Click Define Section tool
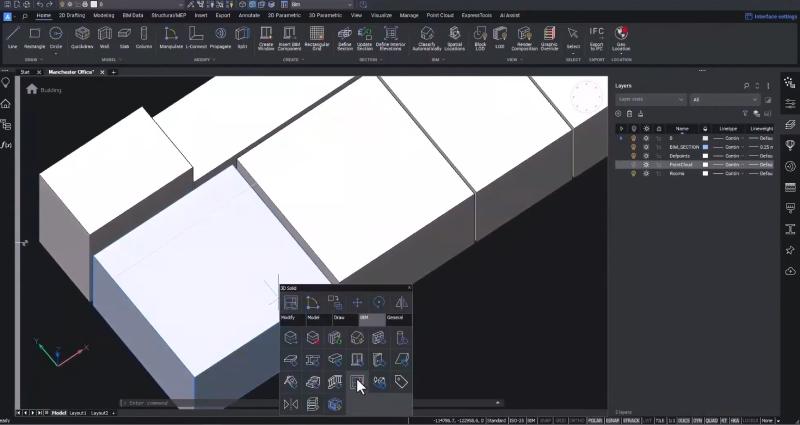Screen dimensions: 800x425 [x=345, y=39]
